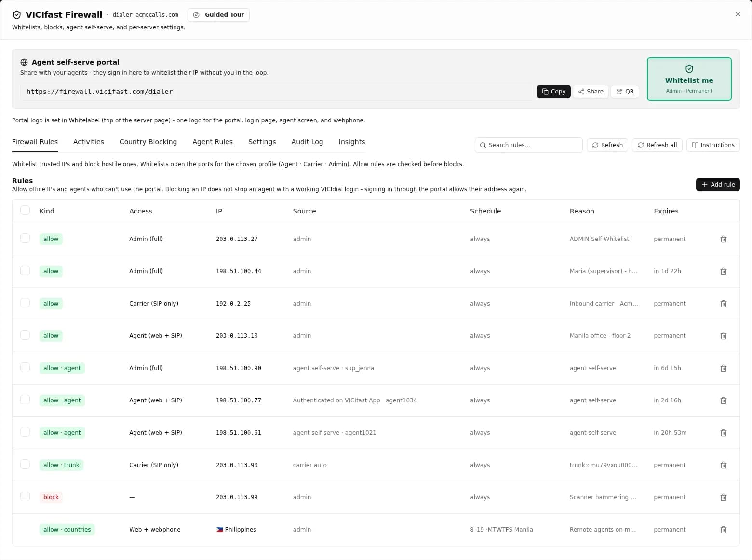Click the red block kind badge

(x=51, y=497)
